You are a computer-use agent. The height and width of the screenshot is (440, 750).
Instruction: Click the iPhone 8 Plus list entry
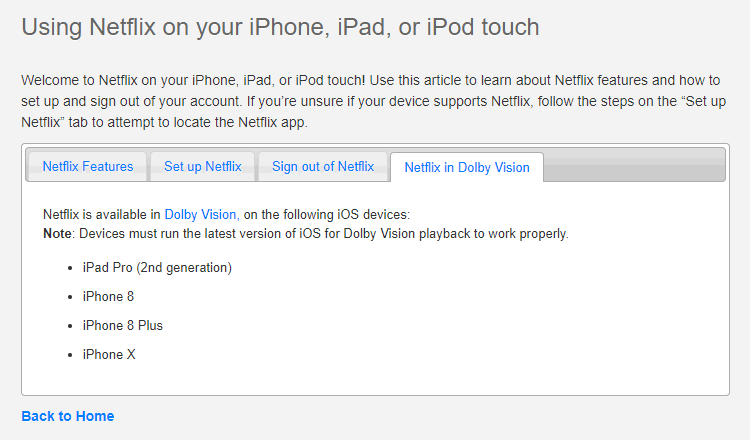click(123, 326)
